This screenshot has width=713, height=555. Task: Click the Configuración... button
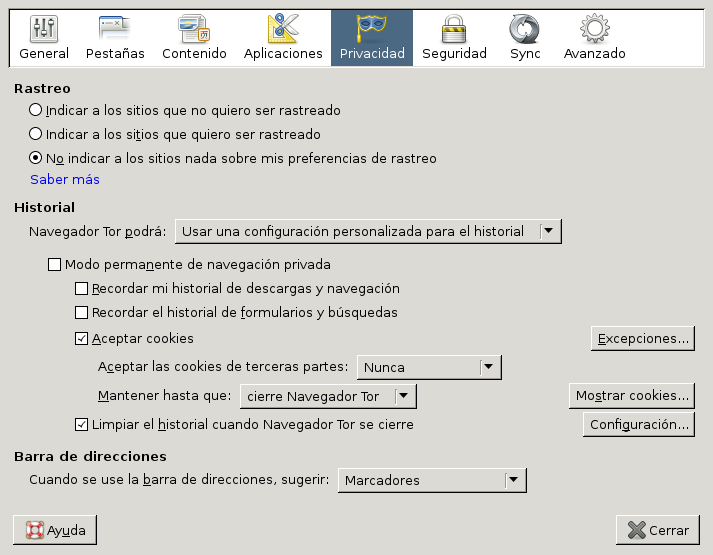click(639, 425)
